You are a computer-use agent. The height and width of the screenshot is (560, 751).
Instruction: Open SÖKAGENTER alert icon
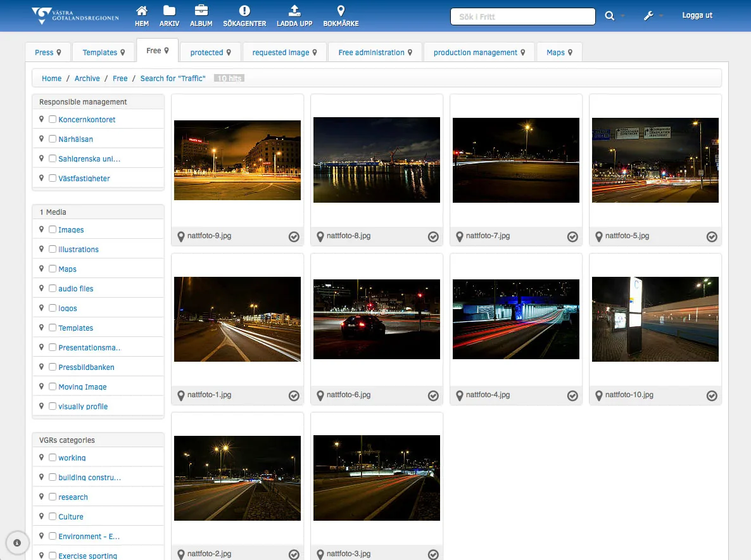tap(244, 11)
